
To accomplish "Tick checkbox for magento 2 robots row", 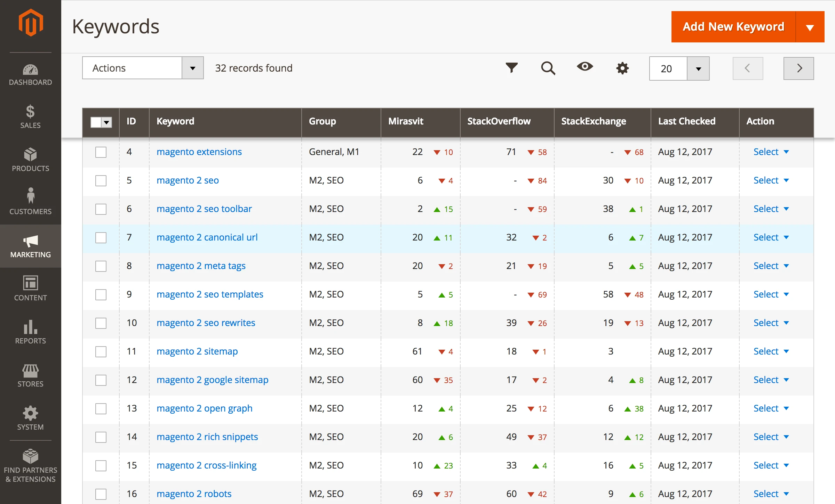I will (x=101, y=494).
